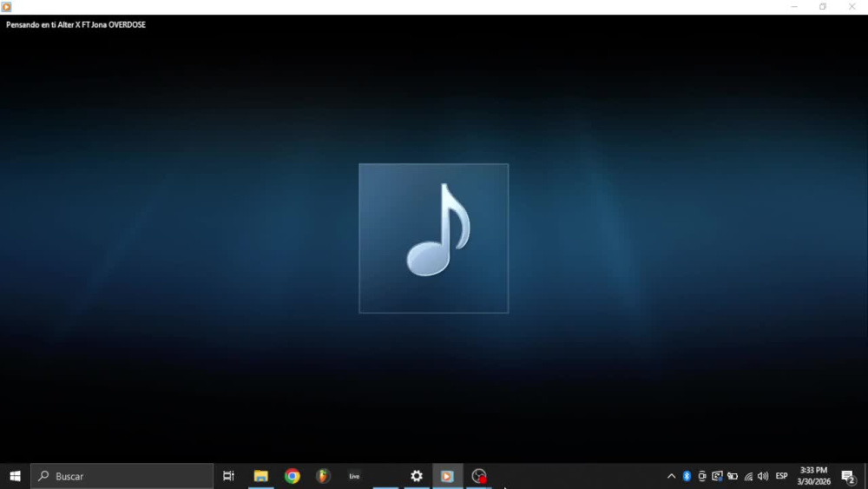
Task: Click the ESP input language indicator
Action: tap(782, 476)
